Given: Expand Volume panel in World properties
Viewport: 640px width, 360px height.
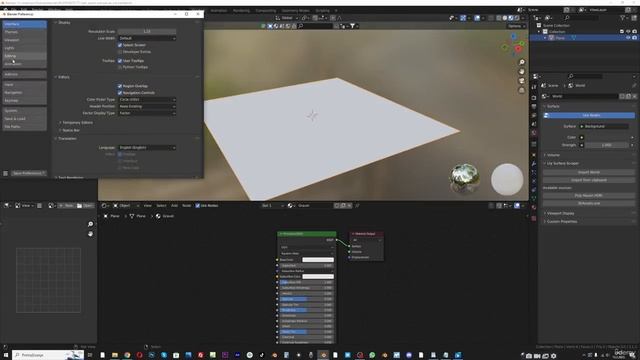Looking at the screenshot, I should tap(553, 155).
